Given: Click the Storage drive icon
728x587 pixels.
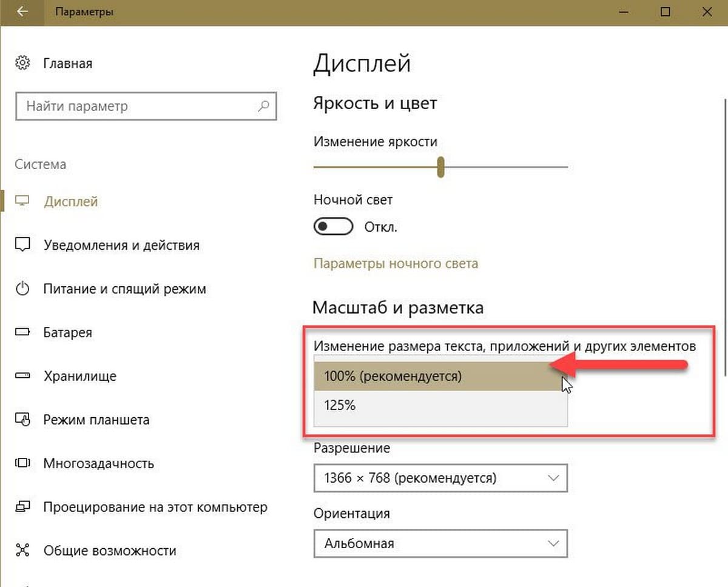Looking at the screenshot, I should pos(22,376).
